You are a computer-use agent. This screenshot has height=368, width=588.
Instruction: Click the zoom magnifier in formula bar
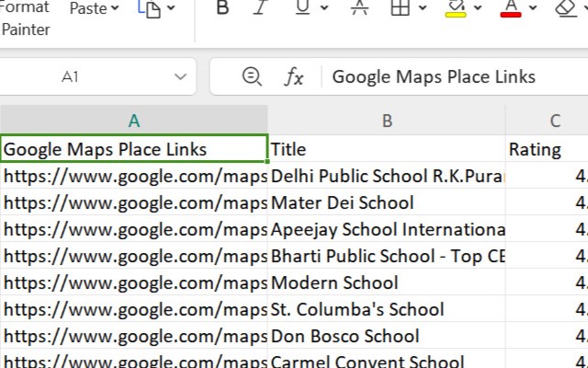252,76
